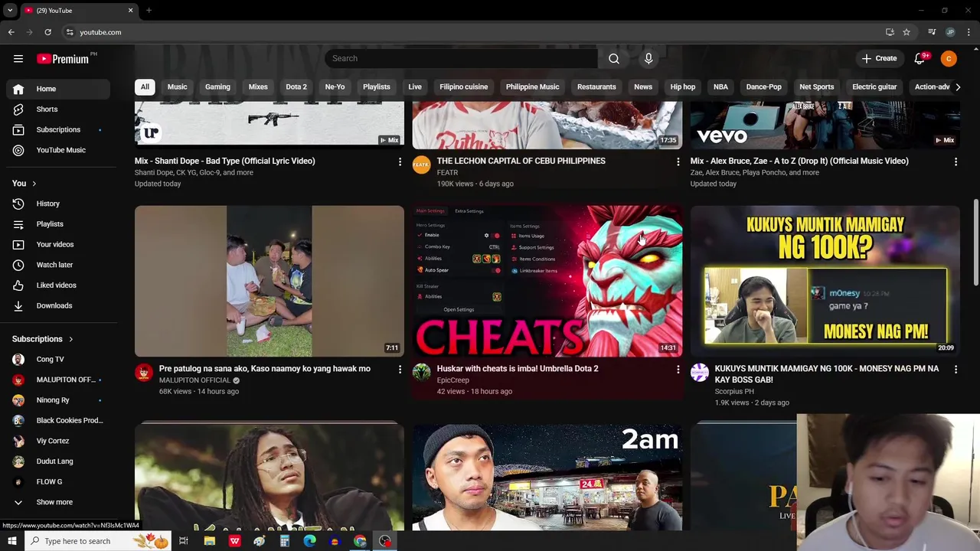Bookmark this page with star icon
980x551 pixels.
click(906, 32)
